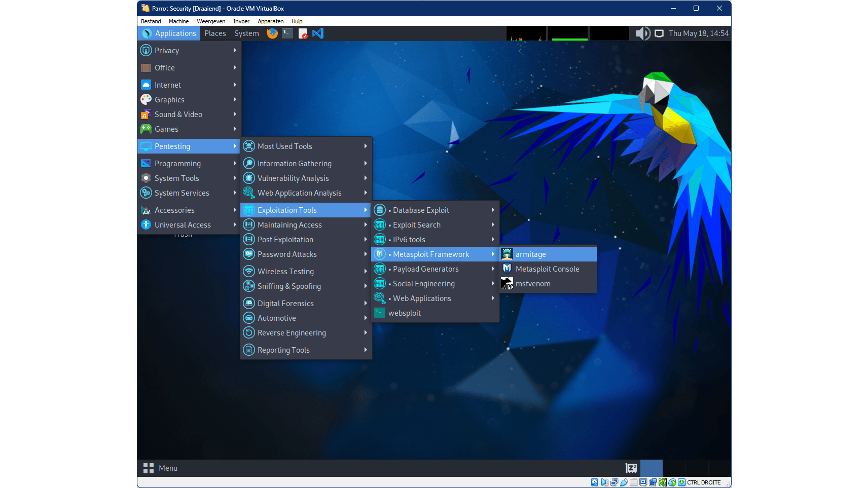868x488 pixels.
Task: Click the volume speaker icon
Action: coord(643,33)
